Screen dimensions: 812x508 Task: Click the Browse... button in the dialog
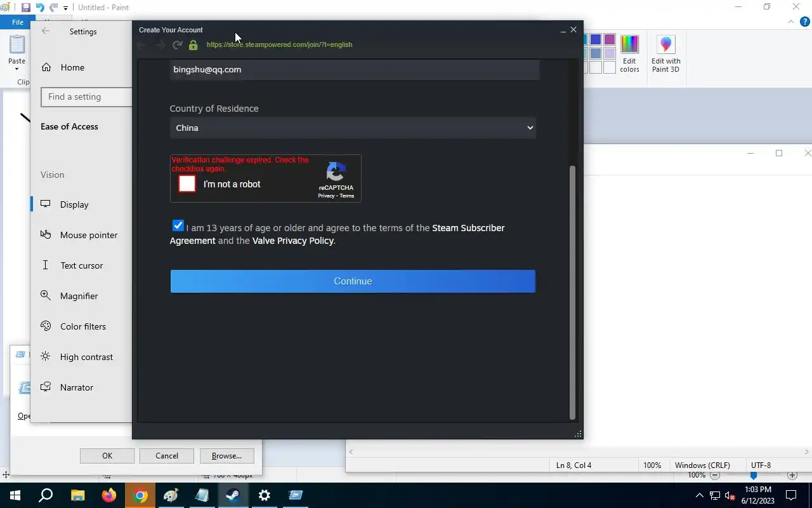pyautogui.click(x=226, y=455)
